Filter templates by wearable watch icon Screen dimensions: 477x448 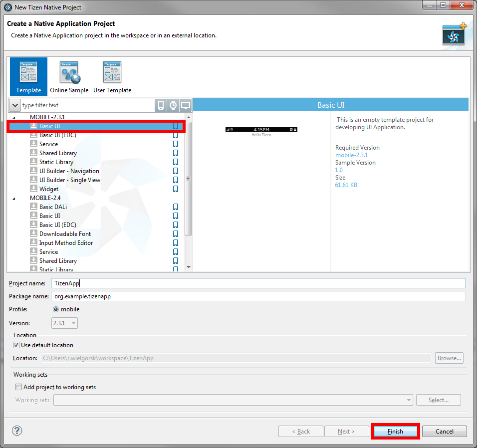[173, 105]
